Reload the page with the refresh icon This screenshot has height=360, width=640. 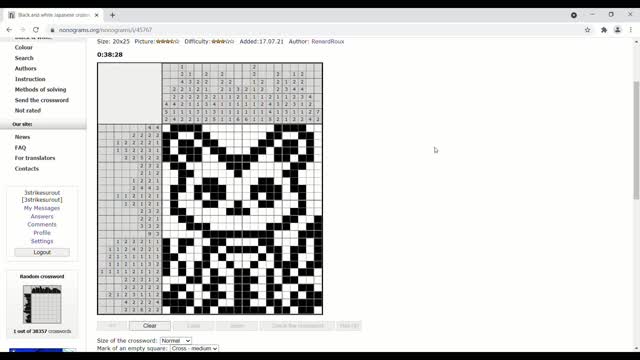[36, 30]
